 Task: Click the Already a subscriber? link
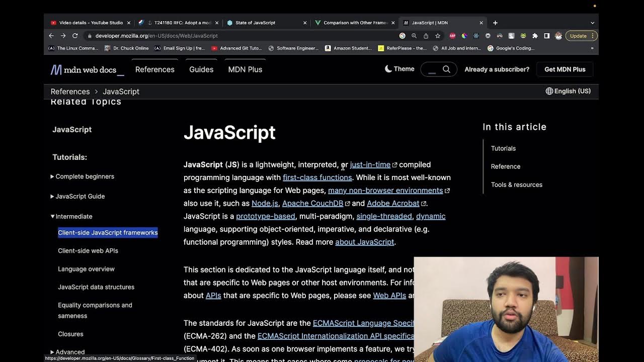click(497, 69)
